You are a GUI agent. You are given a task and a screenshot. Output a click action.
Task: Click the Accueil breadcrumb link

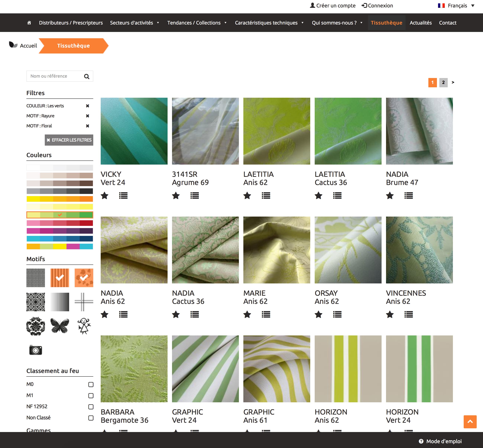[28, 46]
